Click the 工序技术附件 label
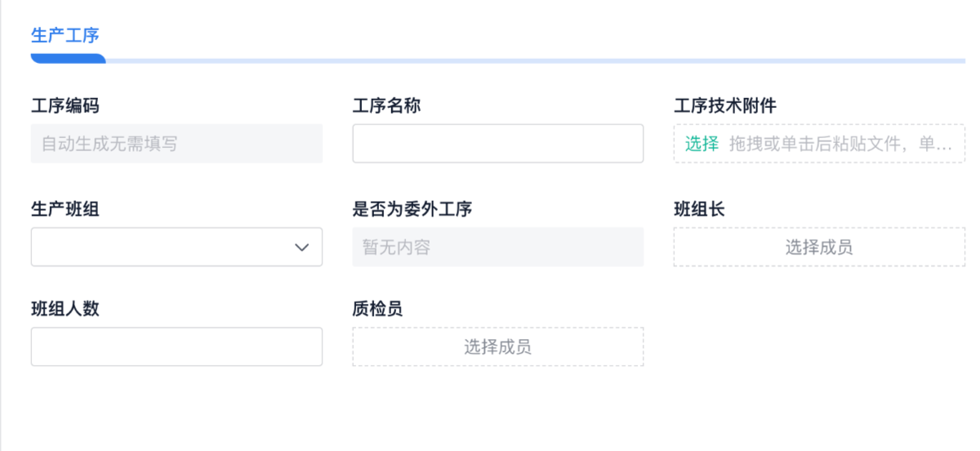 coord(724,106)
